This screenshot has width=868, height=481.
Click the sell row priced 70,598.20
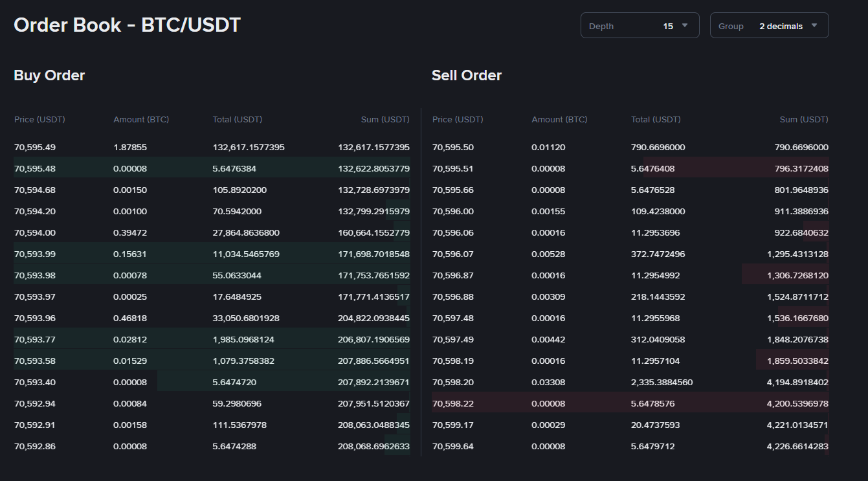(630, 382)
